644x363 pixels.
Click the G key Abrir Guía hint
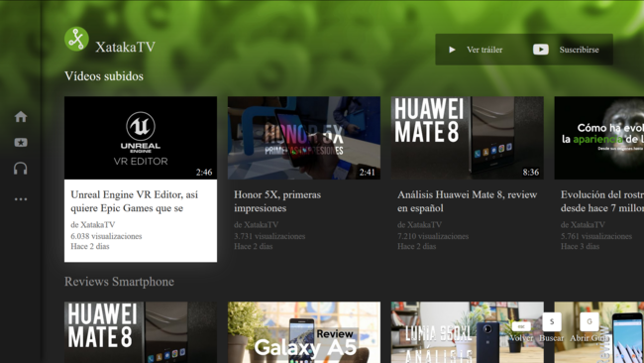pyautogui.click(x=590, y=328)
